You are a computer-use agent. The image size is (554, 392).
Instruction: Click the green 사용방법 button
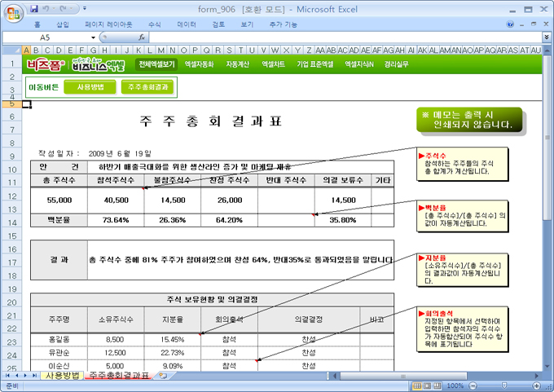(x=89, y=86)
